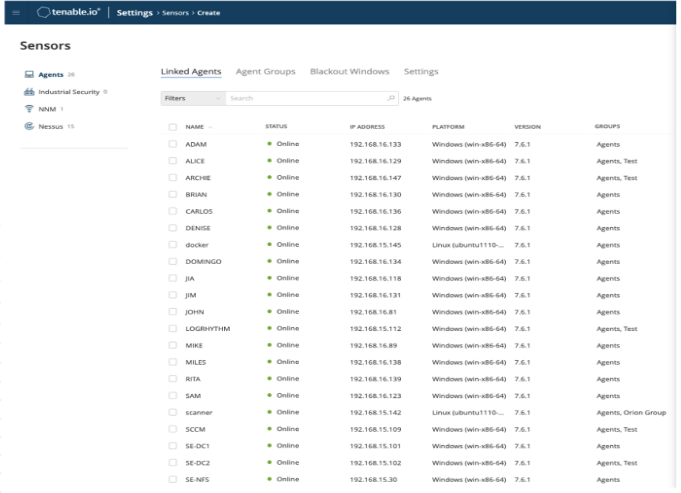Viewport: 681px width, 493px height.
Task: Toggle the select-all checkbox in header
Action: (x=173, y=127)
